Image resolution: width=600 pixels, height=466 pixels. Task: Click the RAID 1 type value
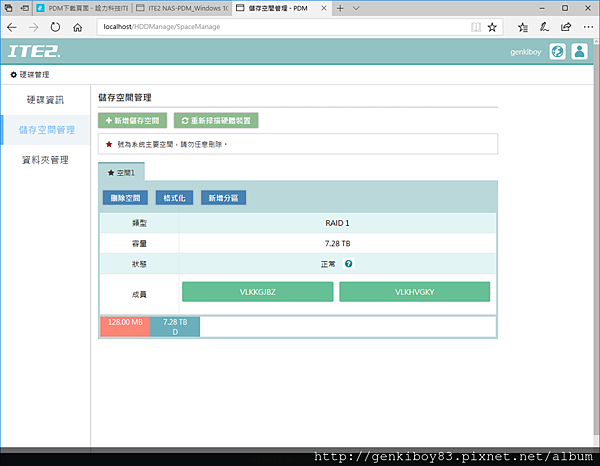point(337,223)
